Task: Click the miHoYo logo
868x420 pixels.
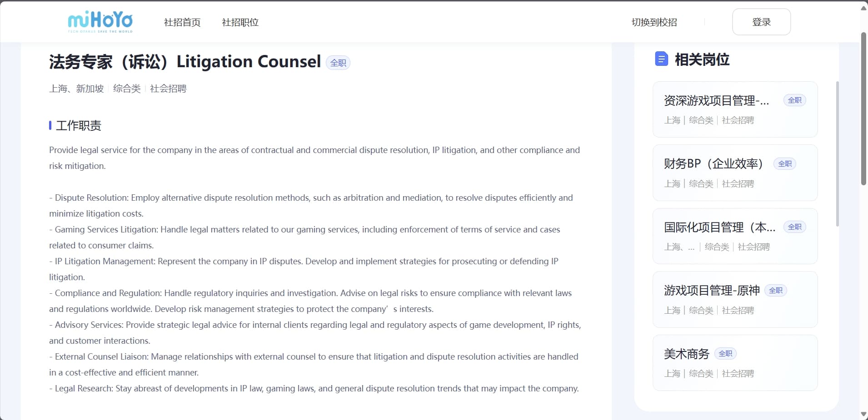Action: click(x=100, y=22)
